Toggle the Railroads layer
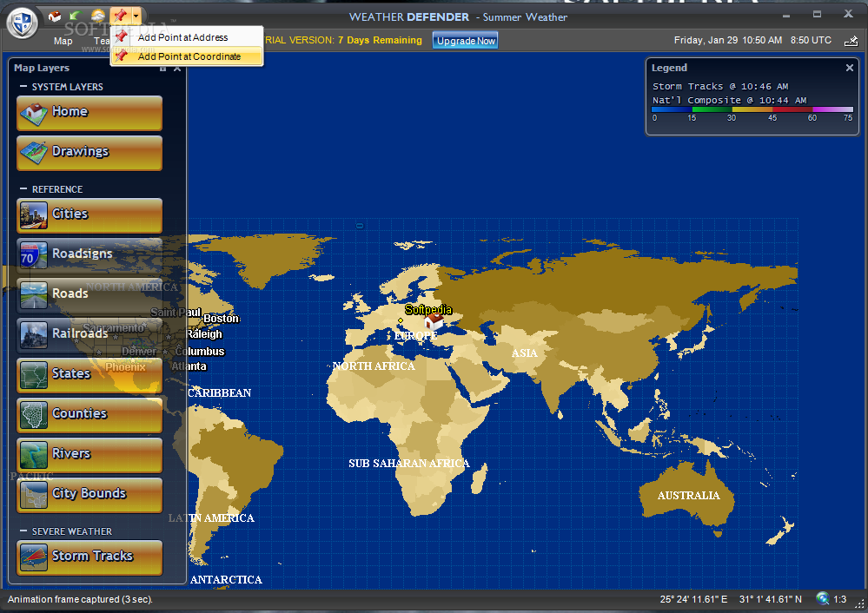 click(89, 334)
